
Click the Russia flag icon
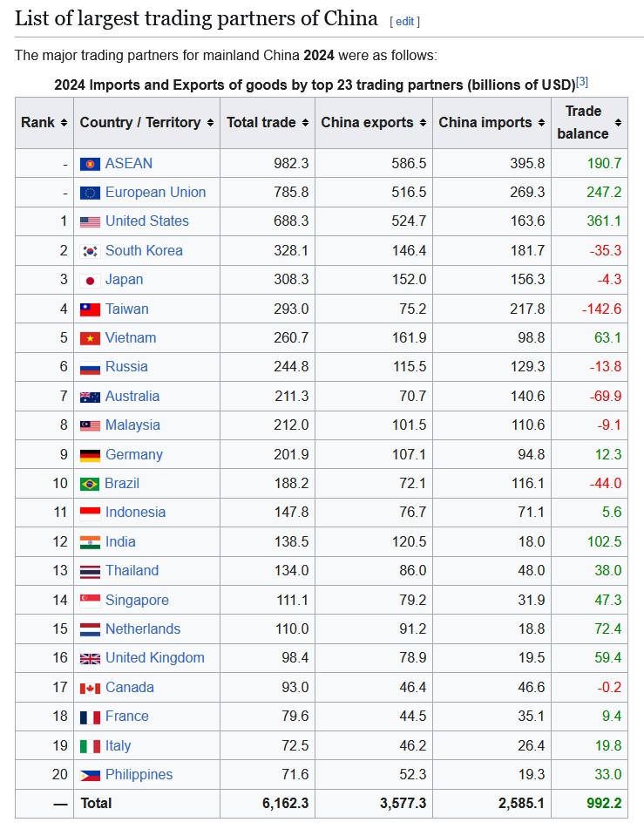[x=90, y=368]
